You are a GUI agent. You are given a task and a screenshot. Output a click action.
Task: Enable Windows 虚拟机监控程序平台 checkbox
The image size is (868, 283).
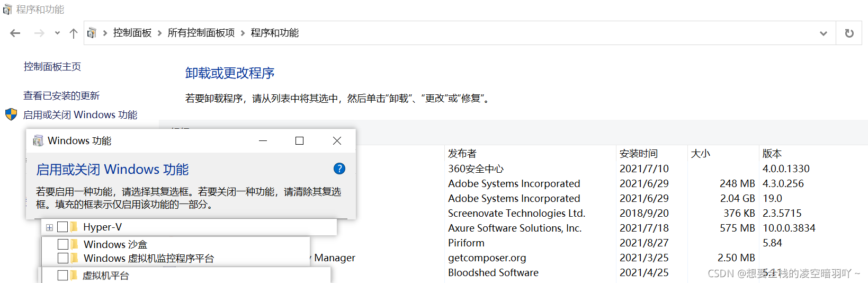point(63,258)
